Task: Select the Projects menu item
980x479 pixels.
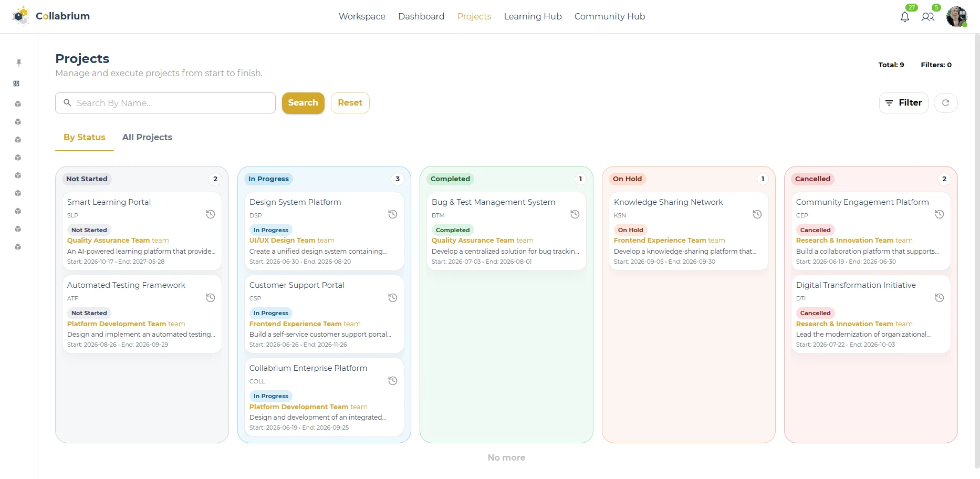Action: click(474, 16)
